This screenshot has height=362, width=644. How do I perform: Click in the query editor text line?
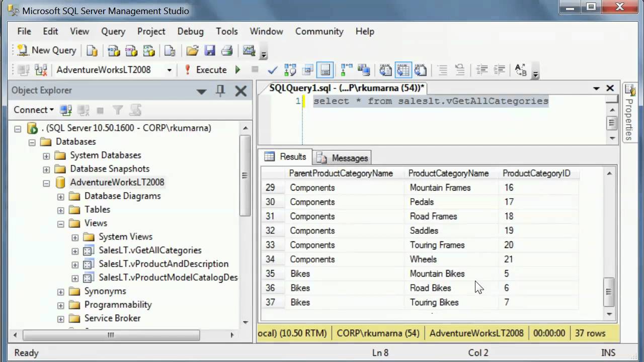(431, 101)
